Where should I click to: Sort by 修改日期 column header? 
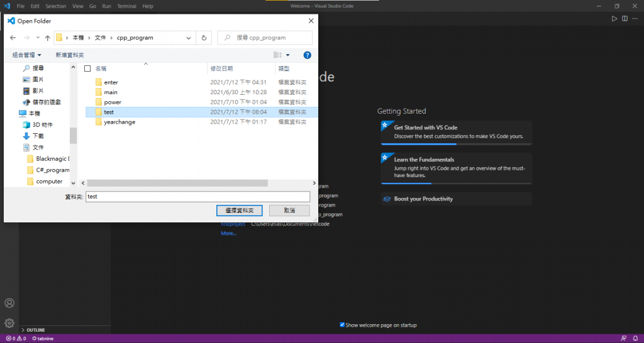[241, 68]
